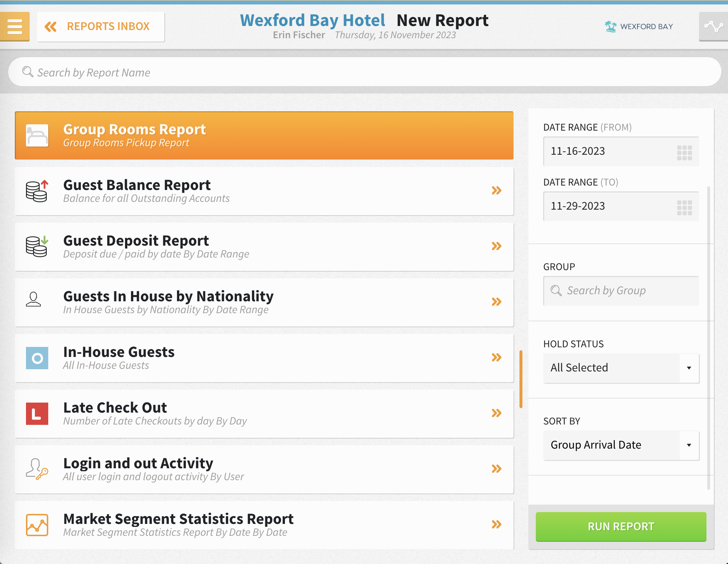Click the Market Segment Statistics chart icon
This screenshot has height=564, width=728.
[37, 525]
